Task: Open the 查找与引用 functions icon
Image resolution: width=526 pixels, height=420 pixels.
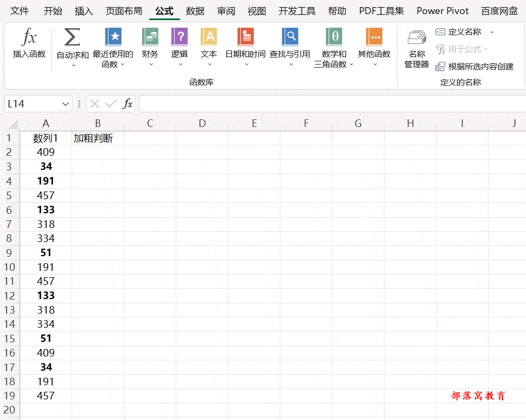Action: (x=290, y=43)
